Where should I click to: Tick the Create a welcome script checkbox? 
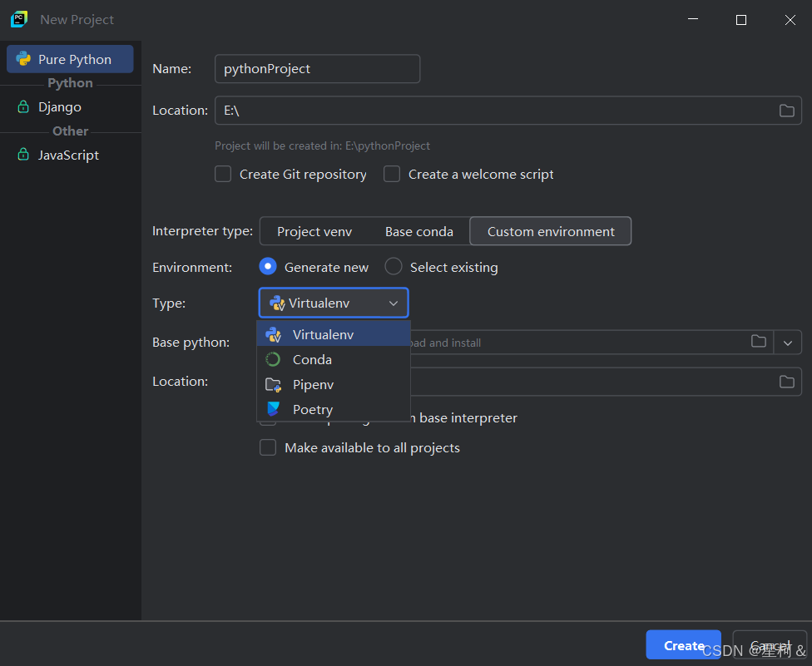point(392,174)
